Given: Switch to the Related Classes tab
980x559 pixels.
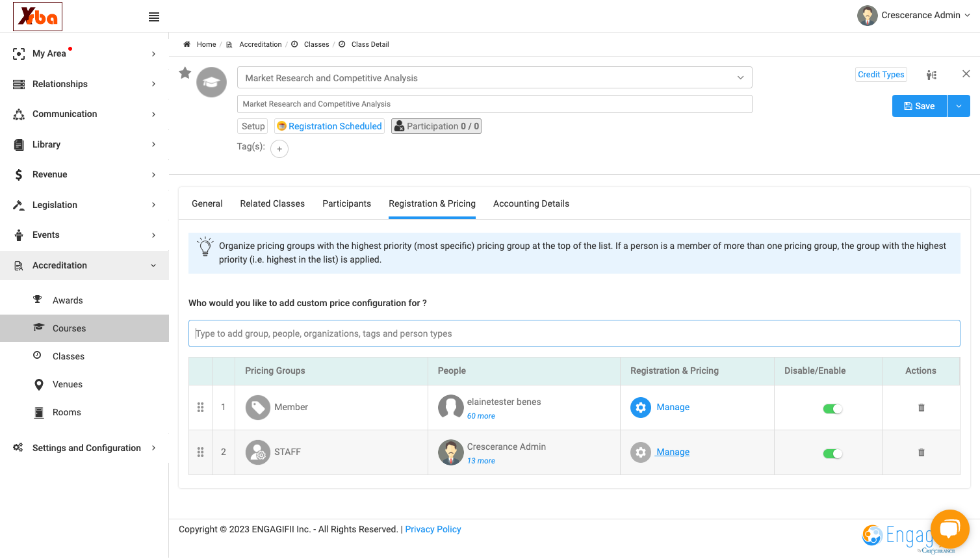Looking at the screenshot, I should click(272, 203).
